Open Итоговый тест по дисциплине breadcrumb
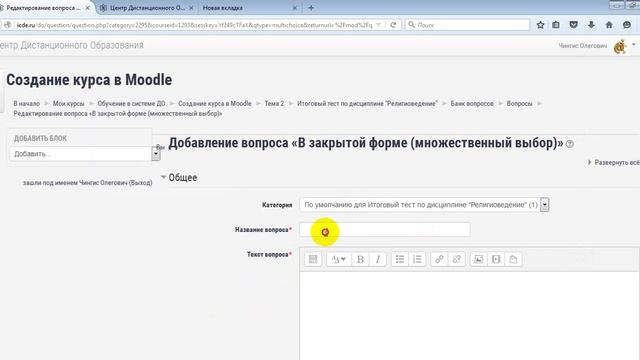Screen dimensions: 640x360 [367, 104]
